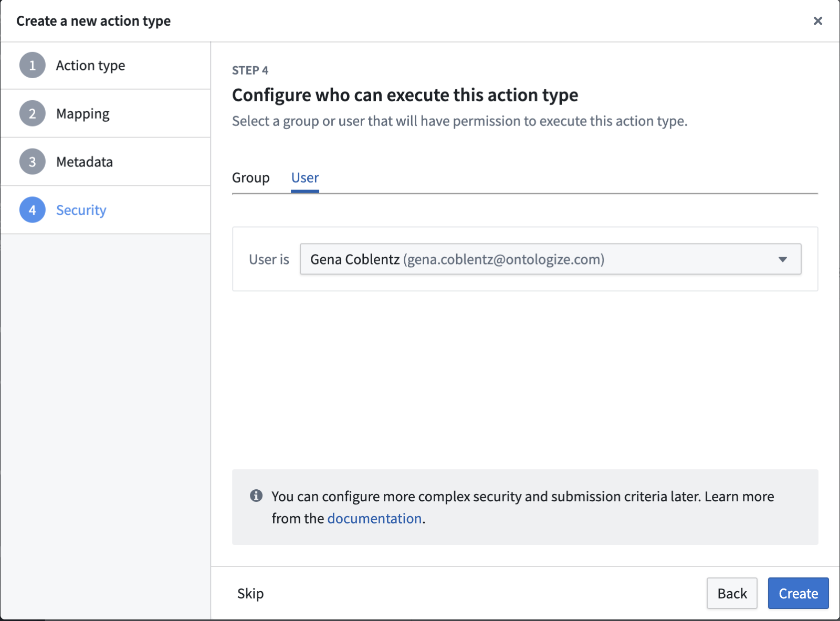The width and height of the screenshot is (840, 621).
Task: Click the blue Create button
Action: pyautogui.click(x=798, y=593)
